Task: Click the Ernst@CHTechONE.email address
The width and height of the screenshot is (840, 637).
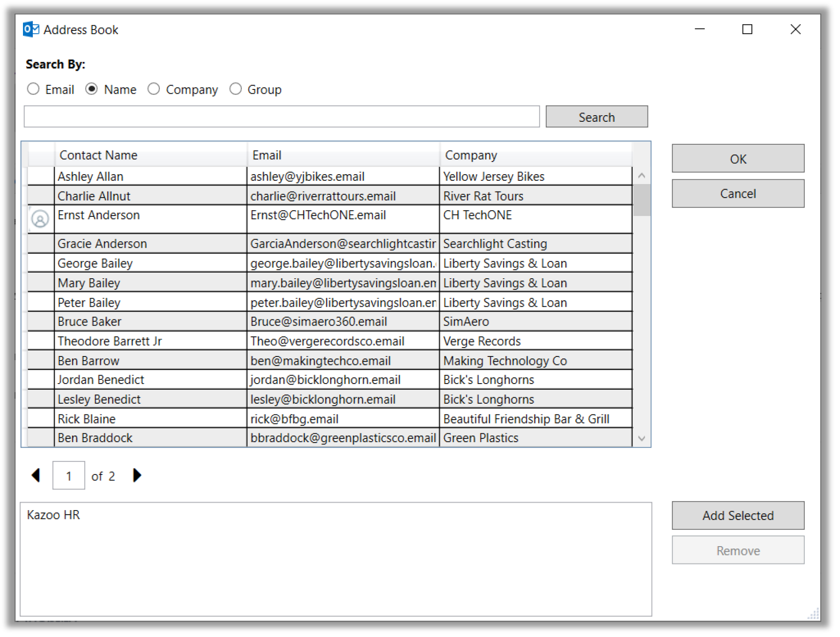Action: 318,215
